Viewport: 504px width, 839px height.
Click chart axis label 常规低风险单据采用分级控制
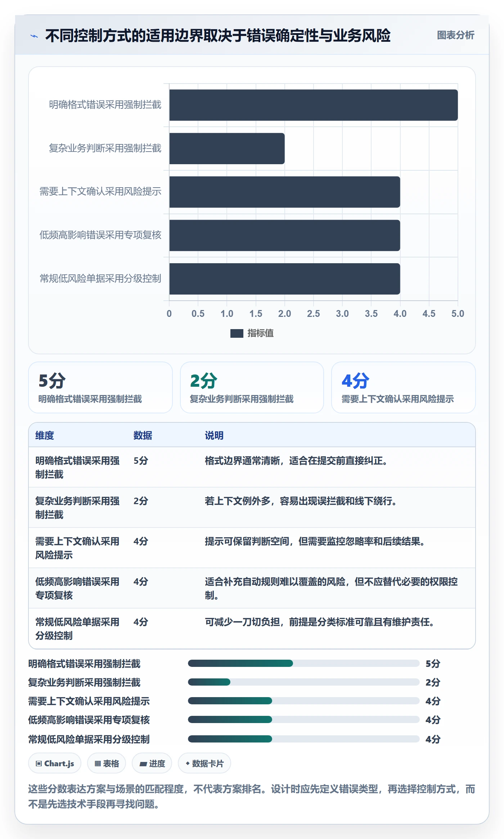point(100,279)
